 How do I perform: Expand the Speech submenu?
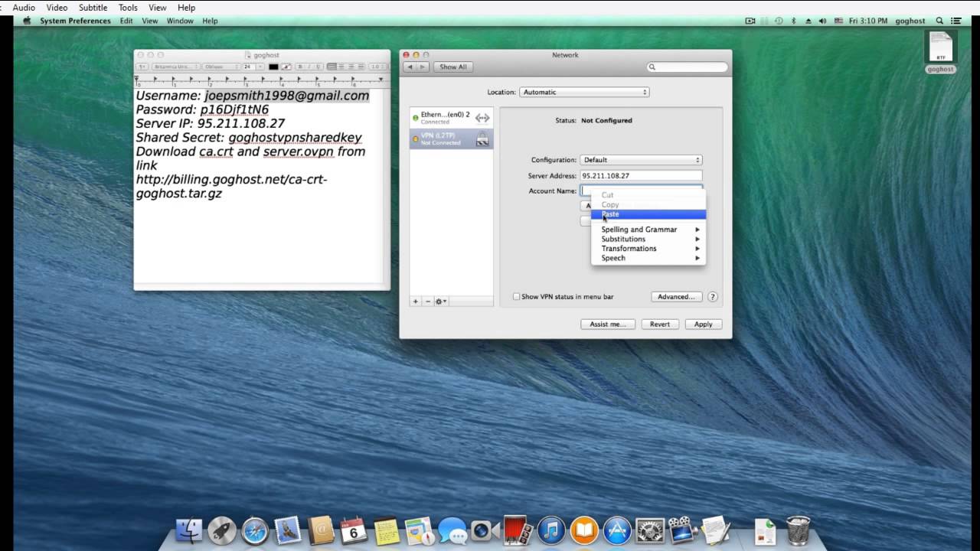648,258
